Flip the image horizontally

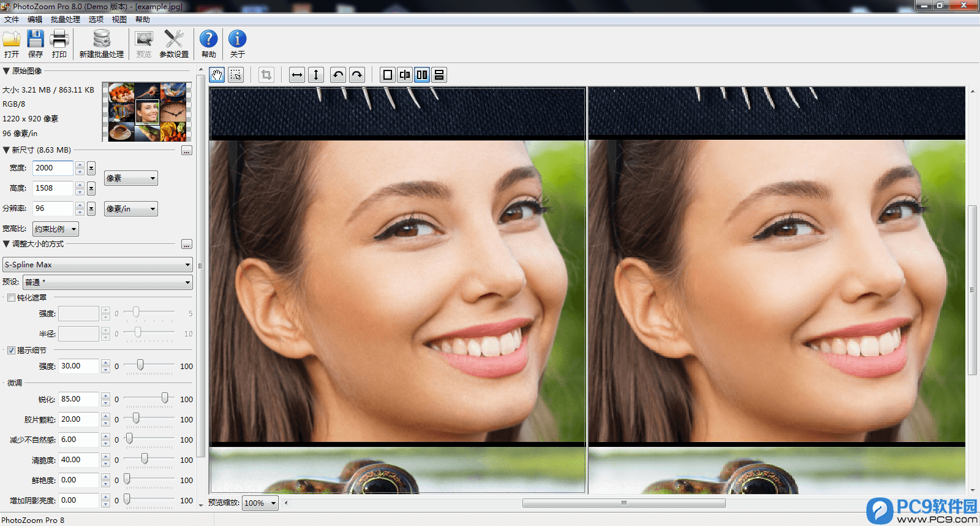click(x=297, y=75)
